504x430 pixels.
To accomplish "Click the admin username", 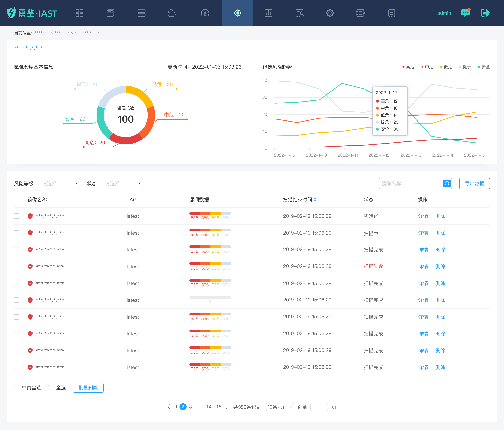I will tap(444, 13).
